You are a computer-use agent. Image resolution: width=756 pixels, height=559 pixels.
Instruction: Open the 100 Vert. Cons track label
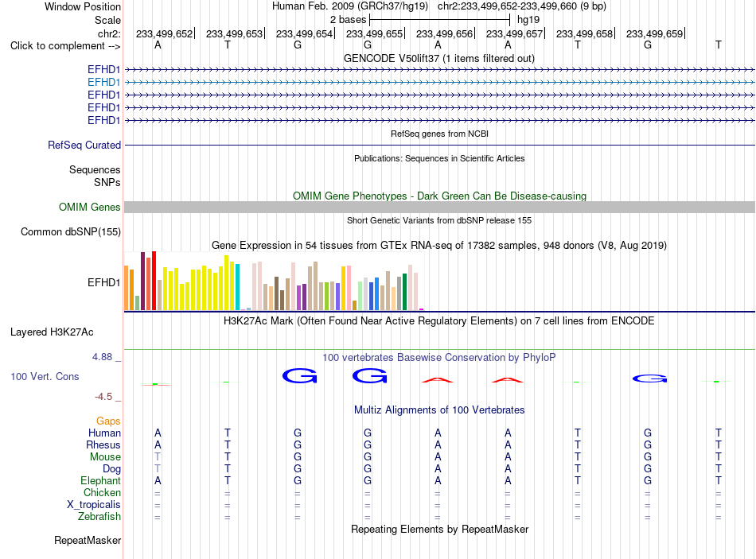[x=45, y=376]
